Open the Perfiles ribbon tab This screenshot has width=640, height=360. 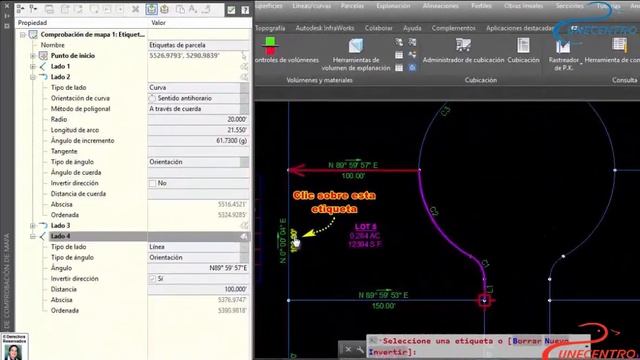pos(481,6)
